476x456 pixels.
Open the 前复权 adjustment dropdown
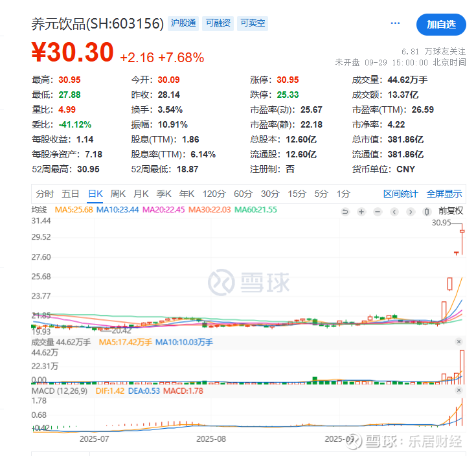[x=451, y=211]
